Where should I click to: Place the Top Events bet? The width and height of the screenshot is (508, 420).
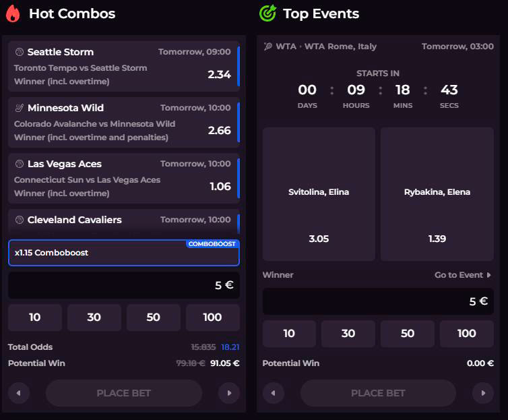(x=378, y=393)
